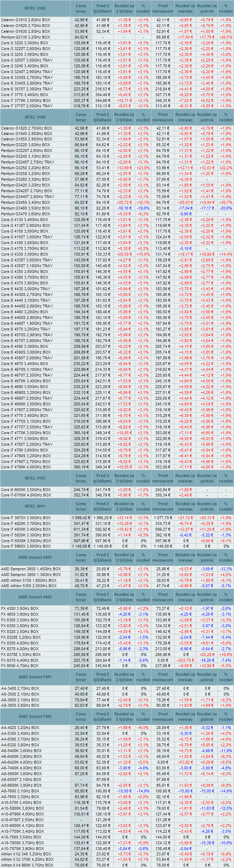This screenshot has height=868, width=234.
Task: Select Core i7 4770K 3,50GHz BOX name
Action: [26, 433]
